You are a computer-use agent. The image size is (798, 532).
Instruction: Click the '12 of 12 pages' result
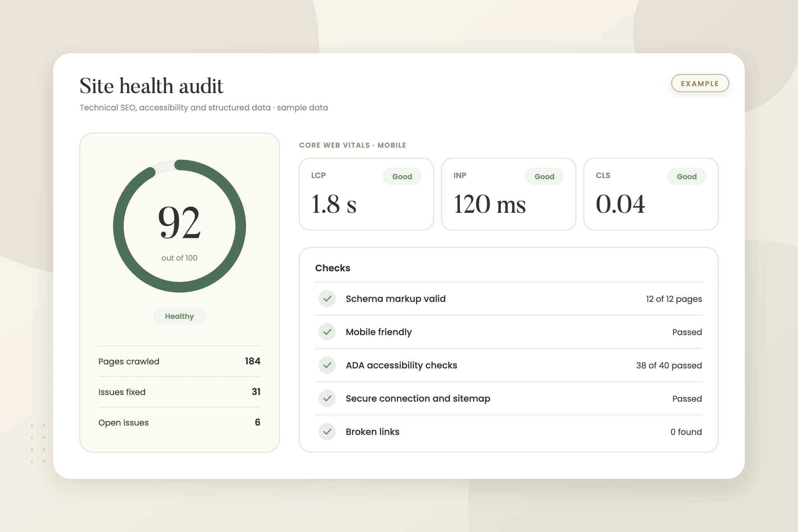(x=674, y=299)
